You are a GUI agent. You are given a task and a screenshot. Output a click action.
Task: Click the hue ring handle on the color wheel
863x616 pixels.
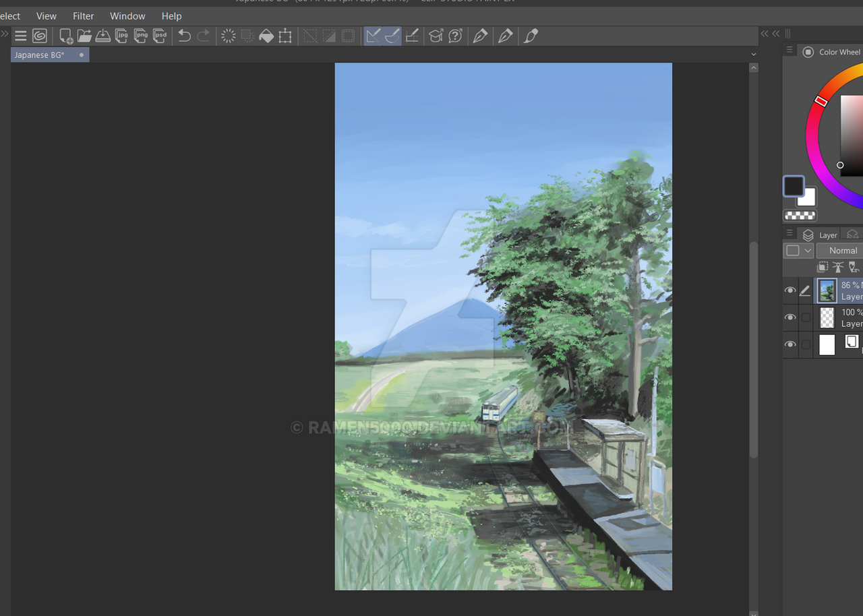(821, 101)
